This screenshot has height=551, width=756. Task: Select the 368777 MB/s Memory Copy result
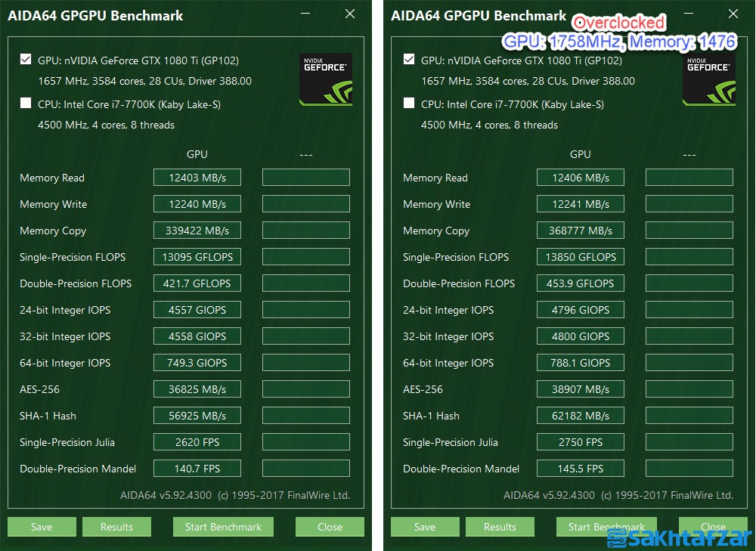click(581, 231)
